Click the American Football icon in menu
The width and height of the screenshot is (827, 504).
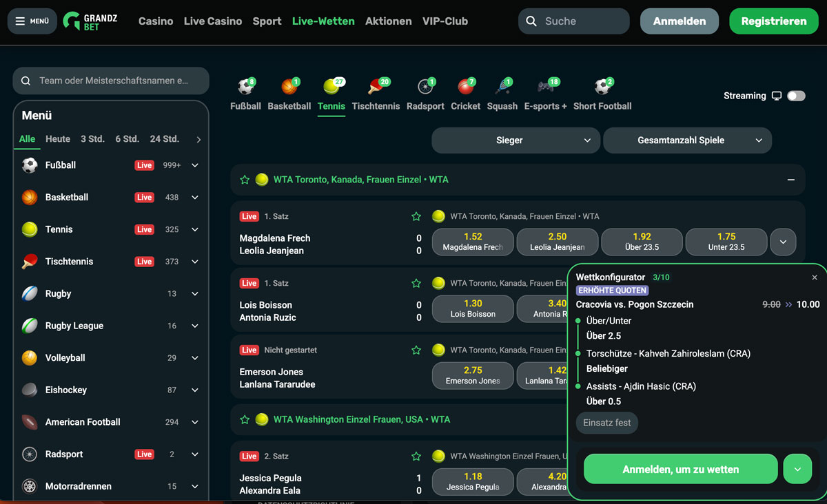[30, 422]
